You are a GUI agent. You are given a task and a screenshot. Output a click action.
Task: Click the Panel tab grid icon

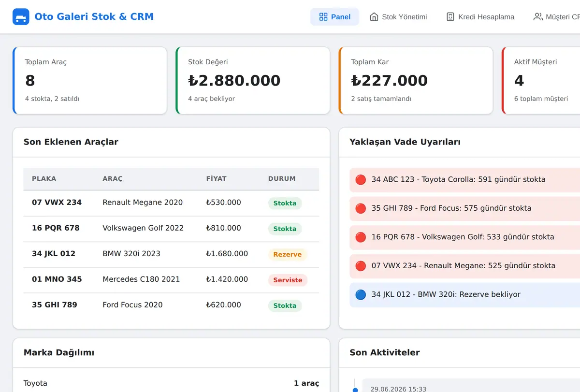(324, 17)
